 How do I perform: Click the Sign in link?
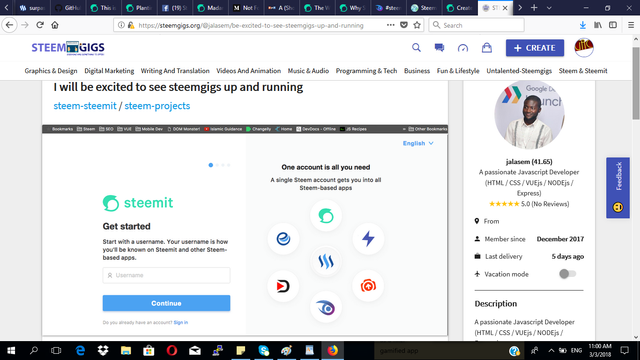(181, 322)
